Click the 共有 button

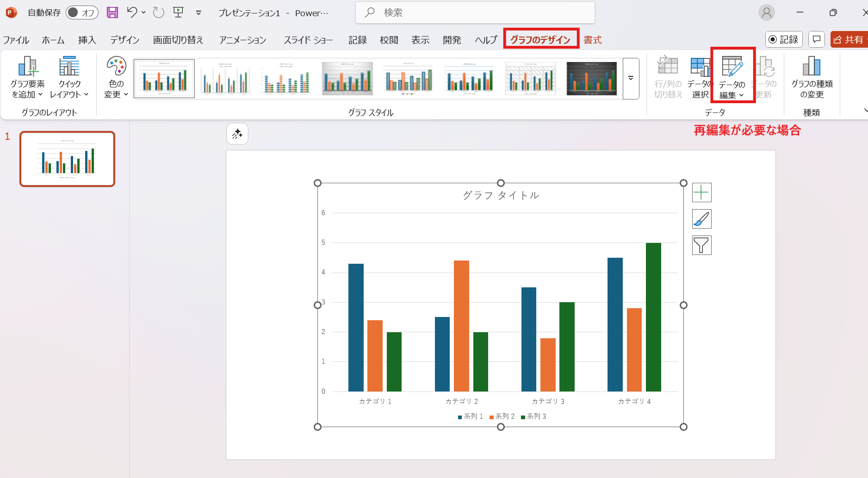coord(849,40)
